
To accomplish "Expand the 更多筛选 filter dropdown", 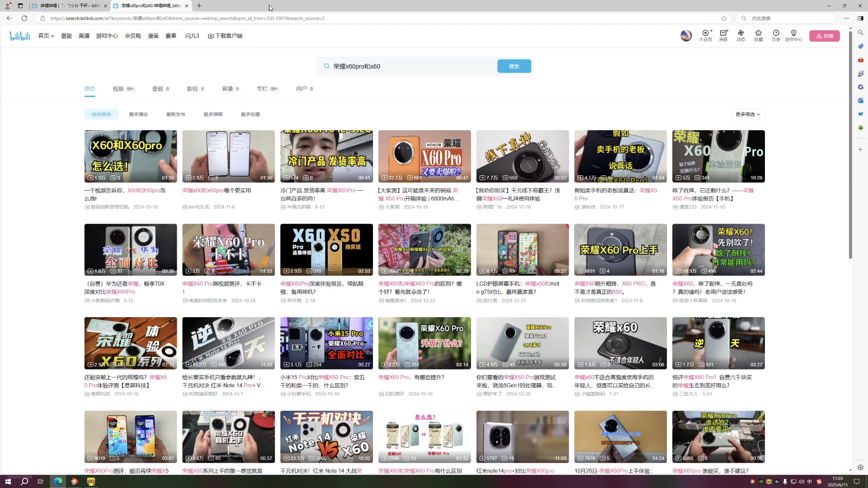I will (x=748, y=114).
